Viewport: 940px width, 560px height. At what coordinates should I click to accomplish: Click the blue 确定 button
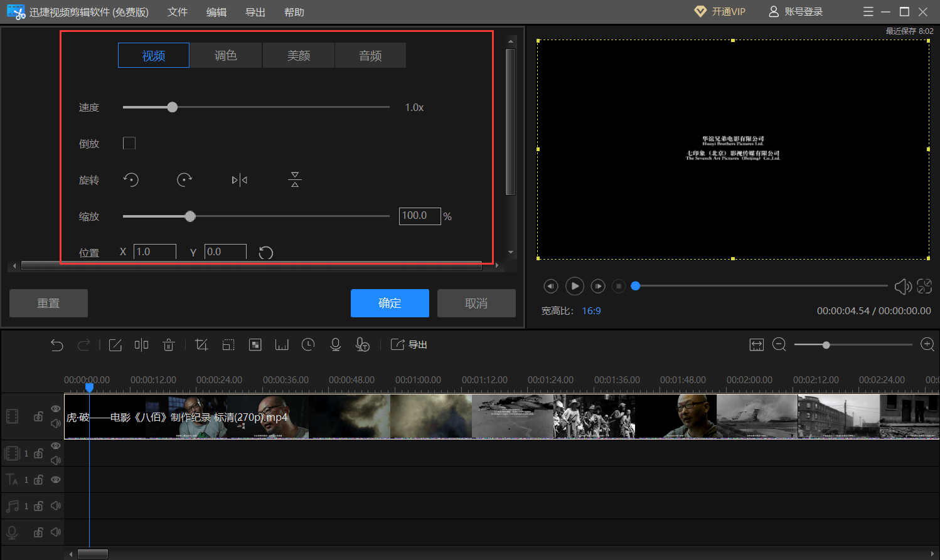click(x=390, y=304)
